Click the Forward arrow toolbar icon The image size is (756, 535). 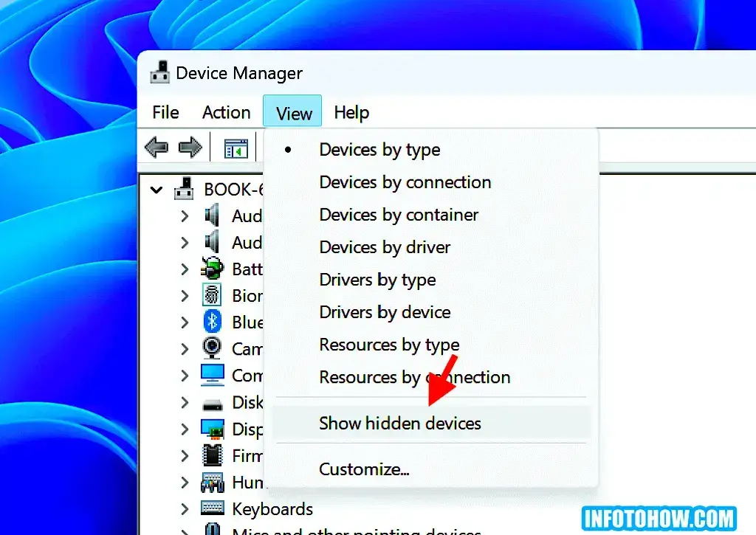190,147
